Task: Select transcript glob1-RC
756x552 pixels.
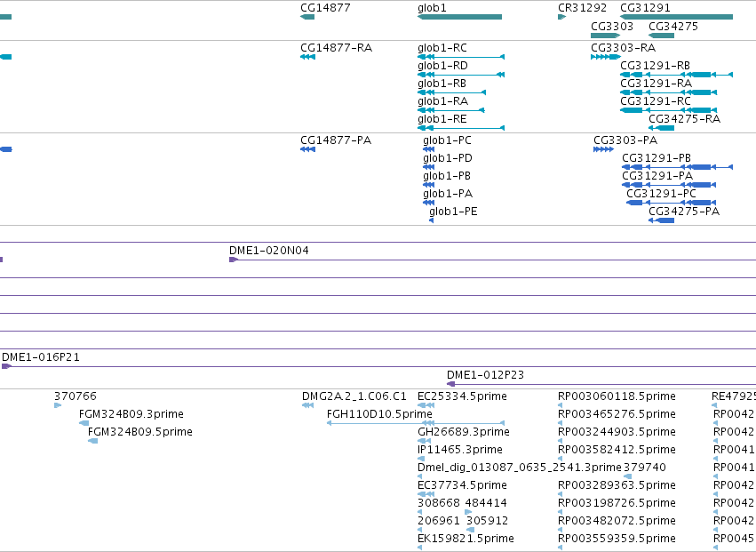Action: pyautogui.click(x=442, y=48)
